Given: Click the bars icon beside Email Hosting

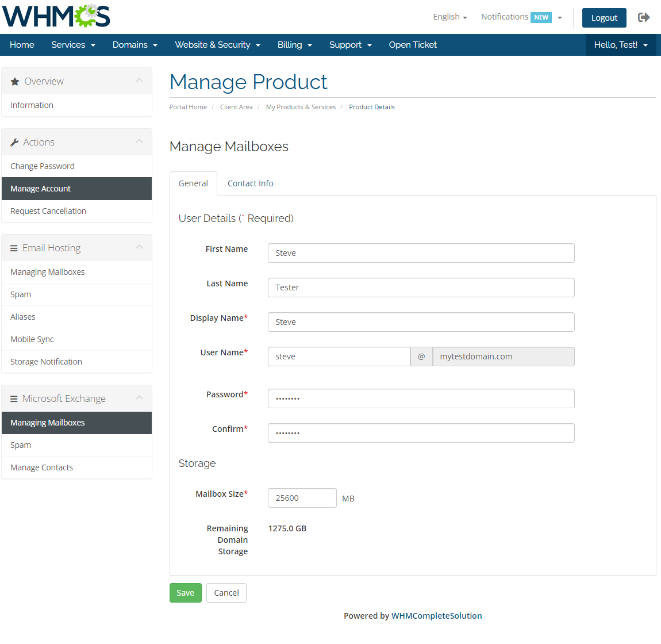Looking at the screenshot, I should click(x=14, y=248).
